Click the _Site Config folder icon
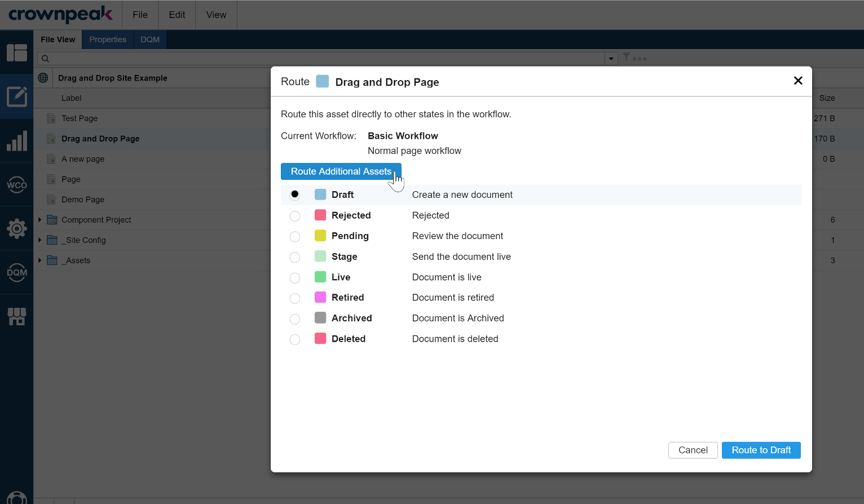864x504 pixels. coord(52,240)
